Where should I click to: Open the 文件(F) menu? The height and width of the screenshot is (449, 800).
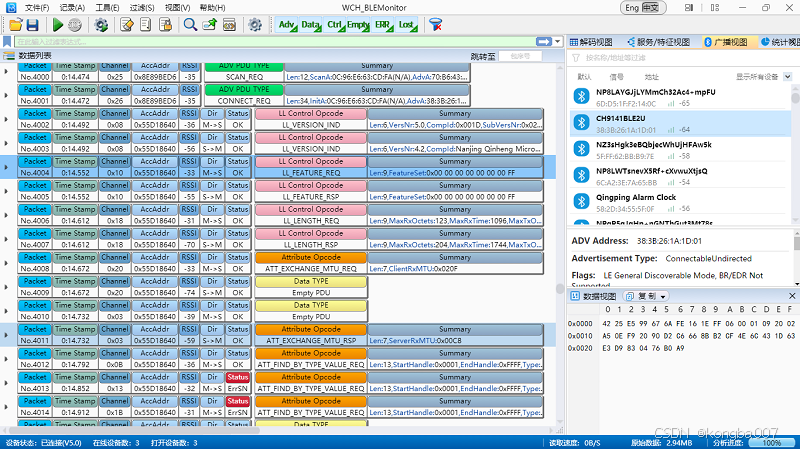coord(37,8)
